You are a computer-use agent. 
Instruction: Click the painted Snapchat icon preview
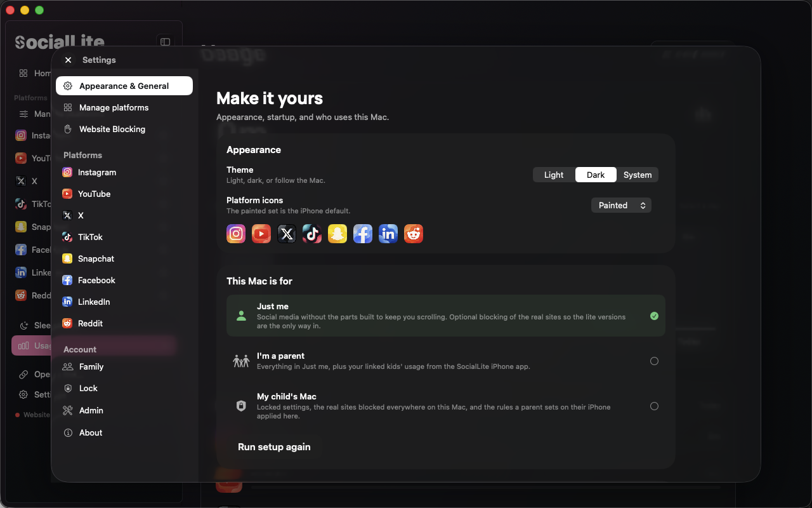337,234
